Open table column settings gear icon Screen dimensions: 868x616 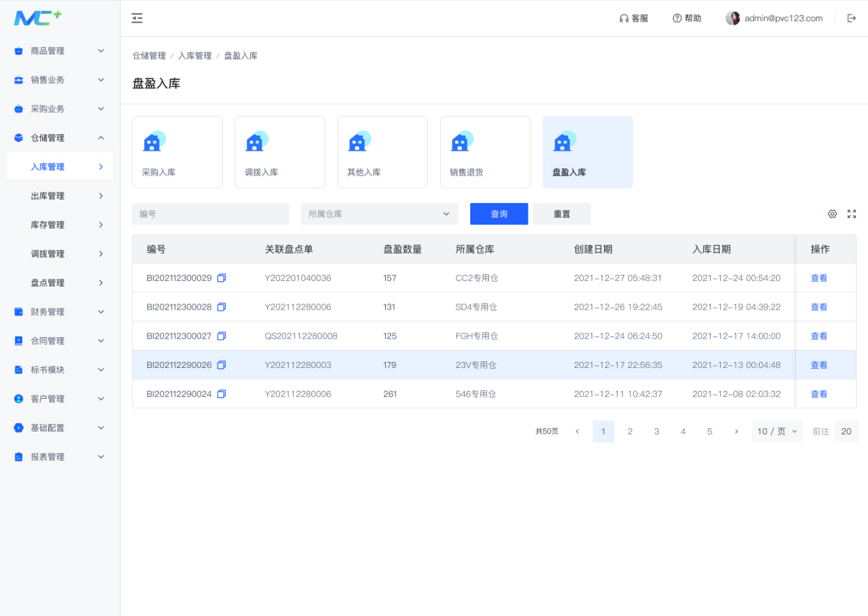(x=833, y=214)
